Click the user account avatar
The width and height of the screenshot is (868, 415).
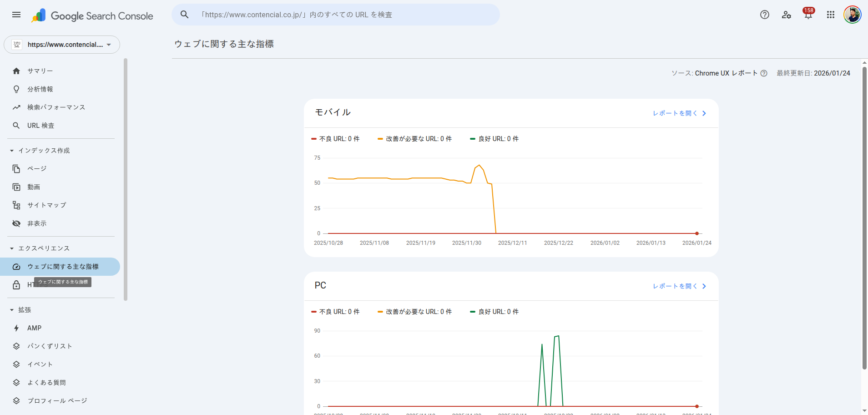click(852, 15)
